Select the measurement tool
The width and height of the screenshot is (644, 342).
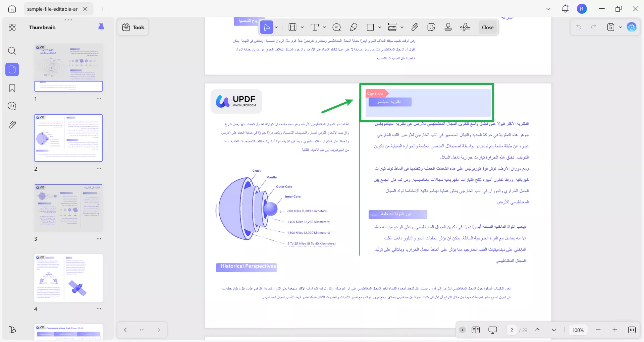click(392, 27)
